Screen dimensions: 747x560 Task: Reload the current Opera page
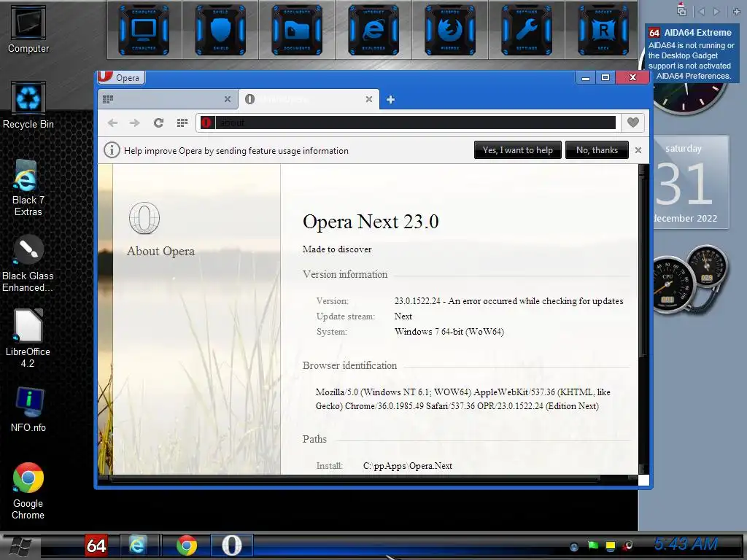point(158,122)
